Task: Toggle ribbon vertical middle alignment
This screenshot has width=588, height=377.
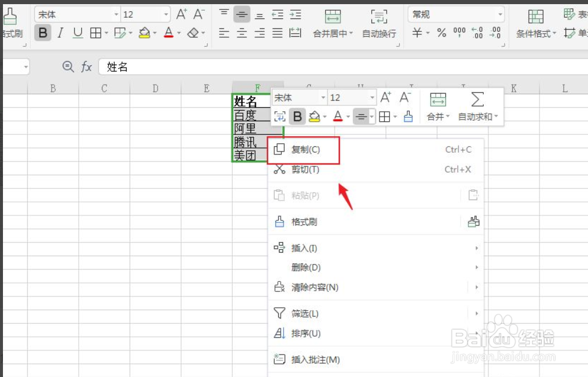Action: pos(242,15)
